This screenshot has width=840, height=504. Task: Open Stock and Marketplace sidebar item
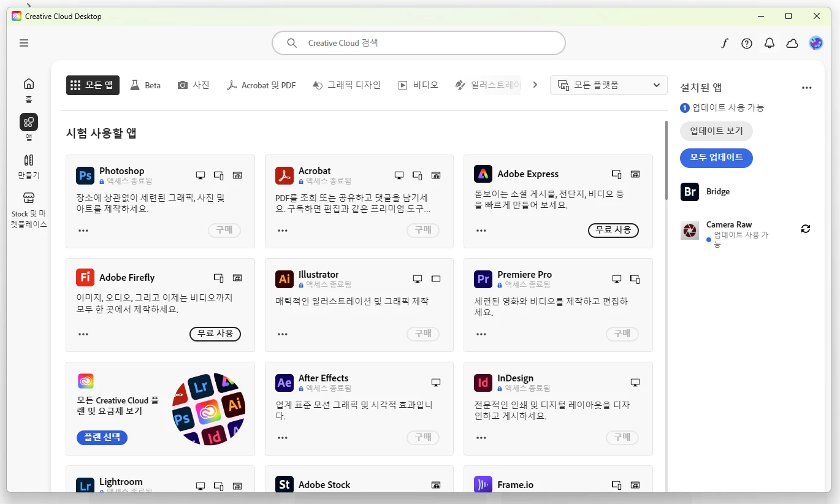[x=29, y=210]
